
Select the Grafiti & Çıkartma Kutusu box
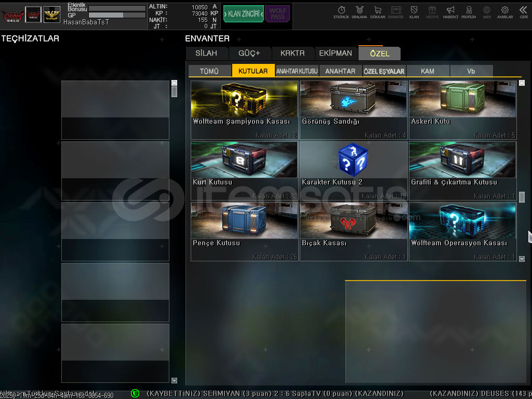(x=463, y=170)
